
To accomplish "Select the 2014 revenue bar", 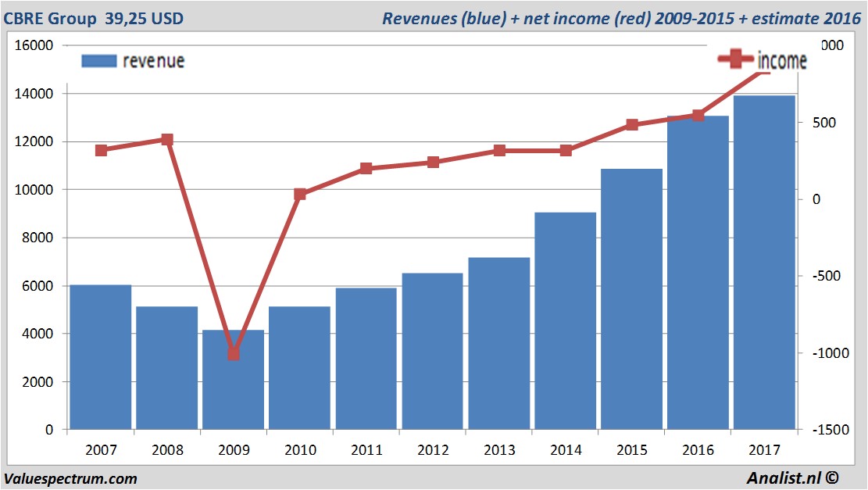I will click(x=565, y=320).
